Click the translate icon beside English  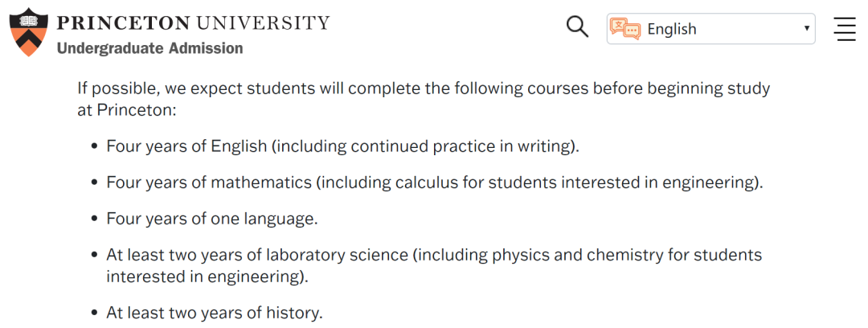point(625,29)
